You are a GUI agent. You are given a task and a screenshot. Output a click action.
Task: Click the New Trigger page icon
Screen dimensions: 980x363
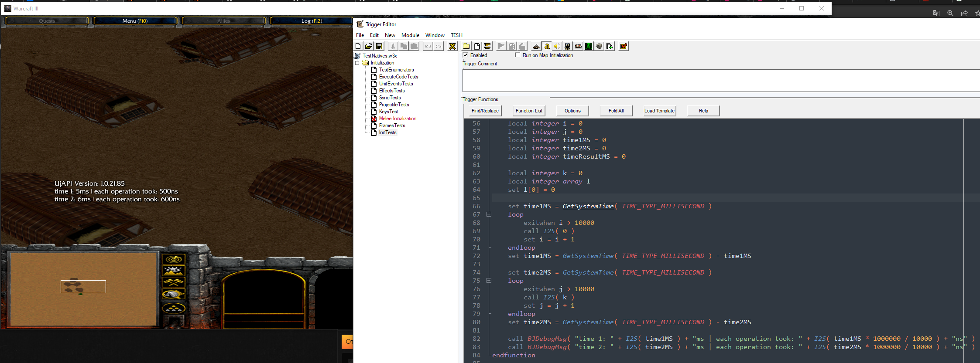point(477,46)
